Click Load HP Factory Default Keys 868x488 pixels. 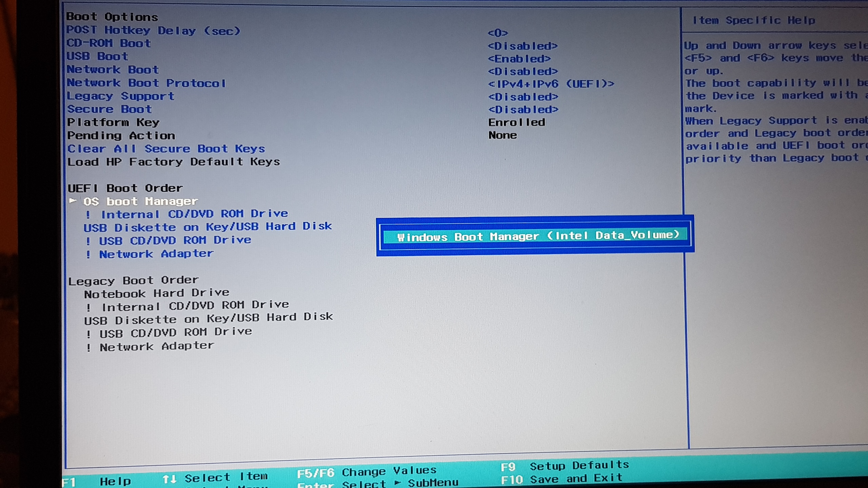[174, 162]
